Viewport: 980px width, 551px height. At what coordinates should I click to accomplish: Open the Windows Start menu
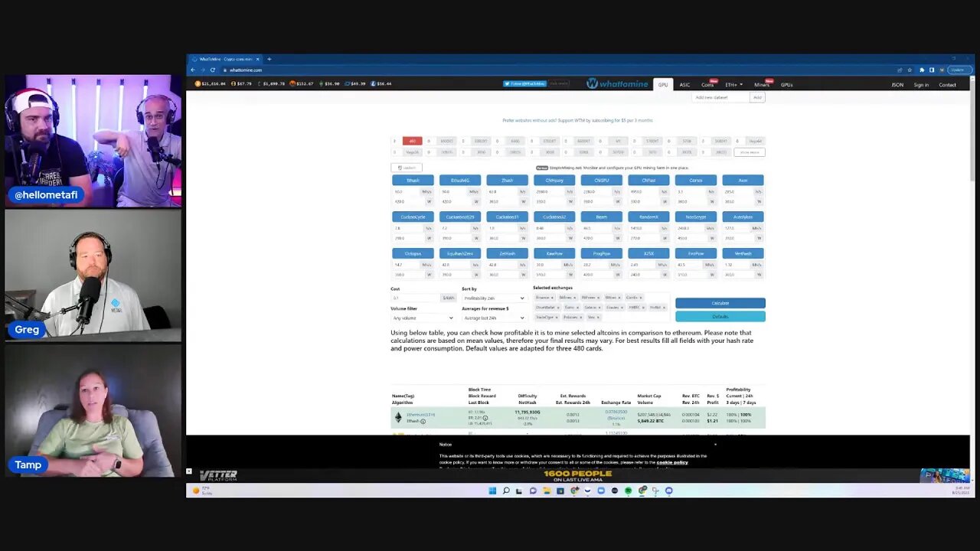[492, 491]
